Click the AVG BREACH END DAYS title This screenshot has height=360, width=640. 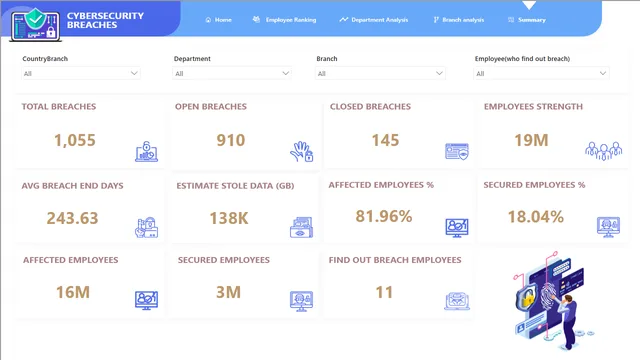click(72, 186)
